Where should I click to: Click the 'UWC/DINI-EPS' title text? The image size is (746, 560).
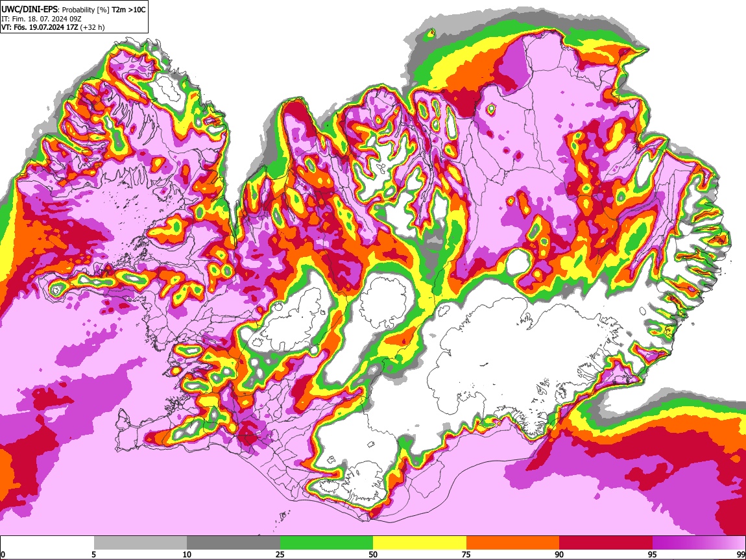(29, 9)
